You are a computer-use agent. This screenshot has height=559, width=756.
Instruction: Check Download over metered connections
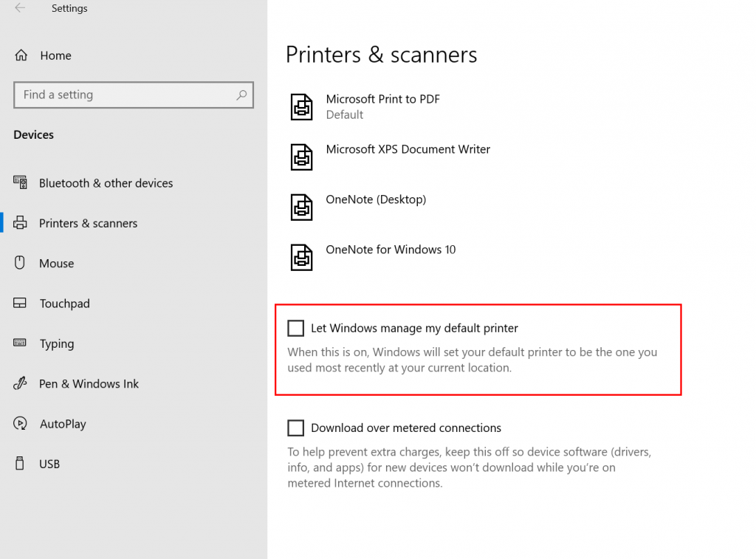295,428
